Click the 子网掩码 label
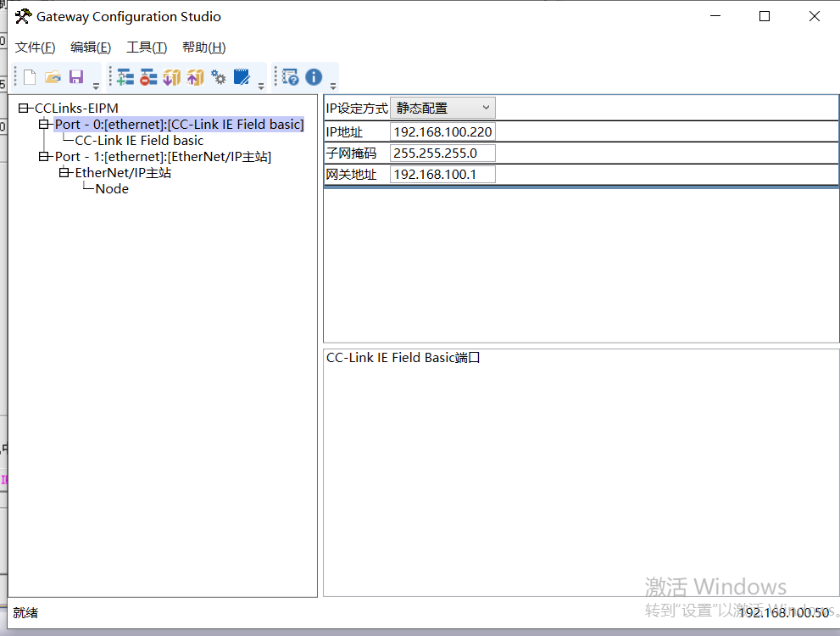The width and height of the screenshot is (840, 636). click(352, 153)
